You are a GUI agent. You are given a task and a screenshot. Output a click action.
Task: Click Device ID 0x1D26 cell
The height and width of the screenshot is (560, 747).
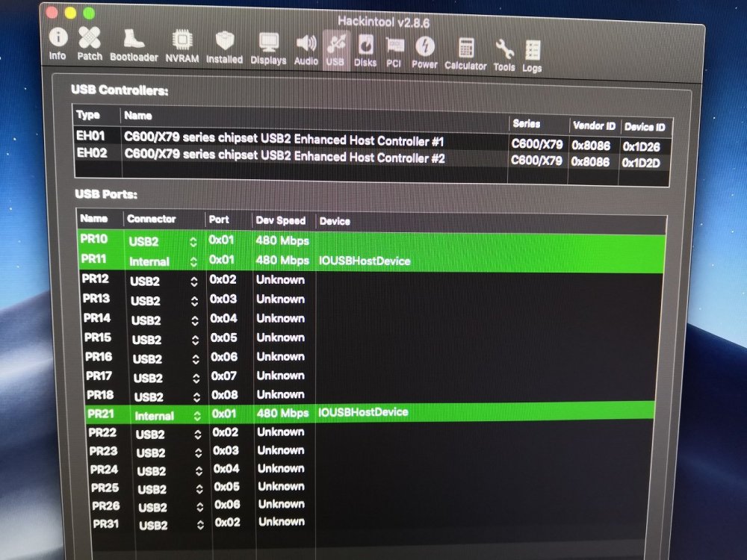[x=641, y=146]
